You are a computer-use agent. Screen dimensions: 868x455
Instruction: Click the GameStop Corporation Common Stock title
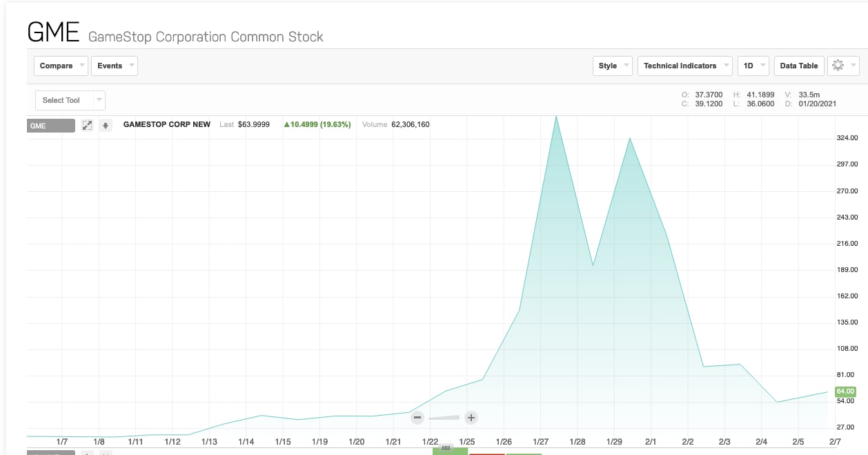(206, 37)
